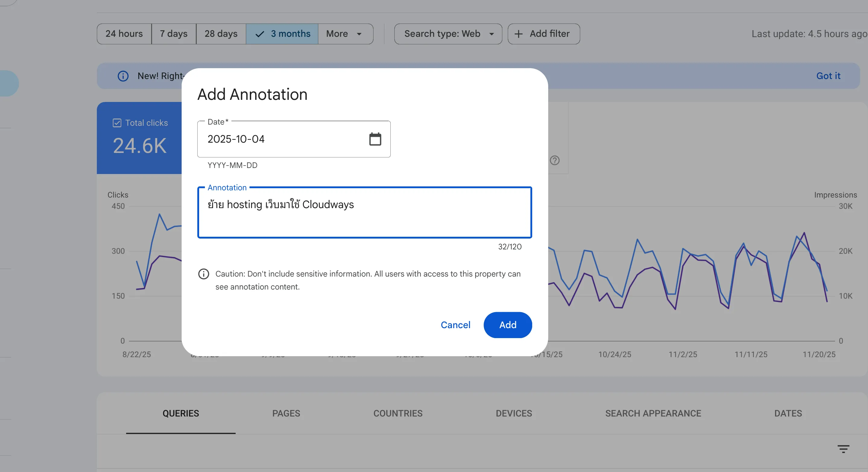The height and width of the screenshot is (472, 868).
Task: Open the table filter icon below DATES
Action: 844,449
